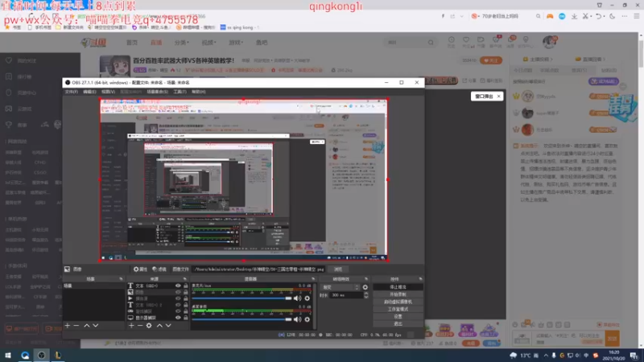Click transition duration 300 ms stepper arrows

point(366,295)
